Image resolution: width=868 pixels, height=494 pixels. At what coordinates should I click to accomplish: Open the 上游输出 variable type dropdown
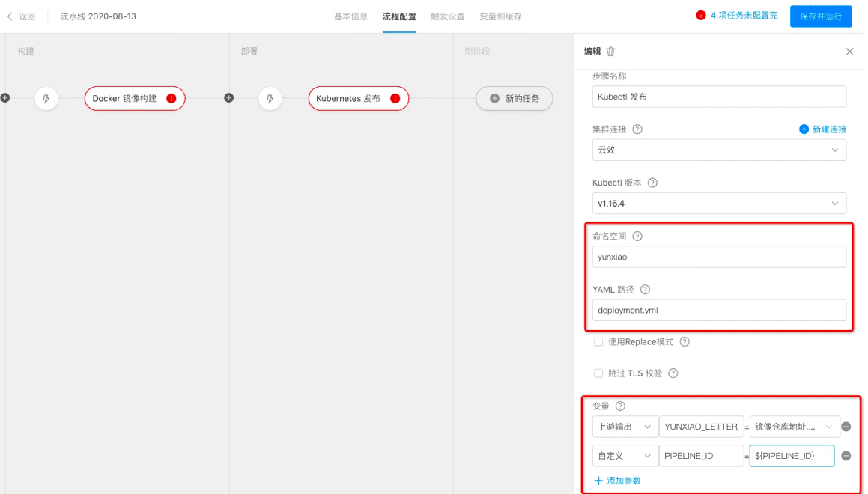(x=625, y=427)
